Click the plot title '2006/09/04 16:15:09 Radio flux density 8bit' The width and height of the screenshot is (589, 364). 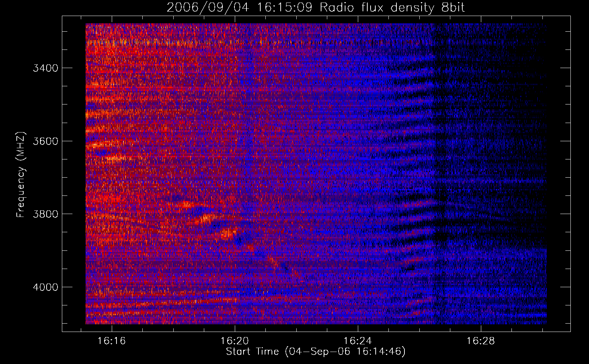tap(316, 8)
